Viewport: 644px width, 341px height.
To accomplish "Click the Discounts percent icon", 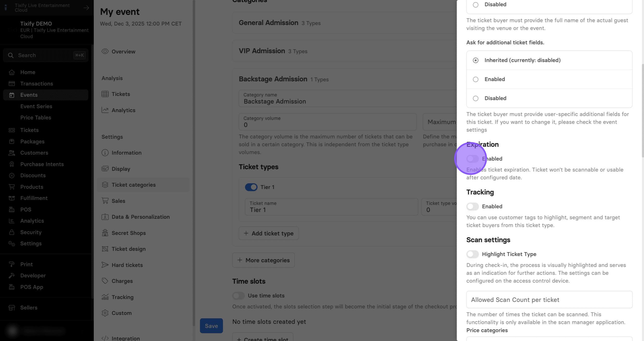I will tap(11, 175).
